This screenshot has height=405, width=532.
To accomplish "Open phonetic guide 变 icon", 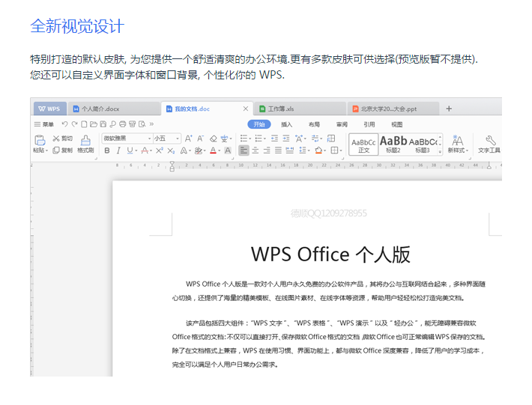I will pos(224,138).
